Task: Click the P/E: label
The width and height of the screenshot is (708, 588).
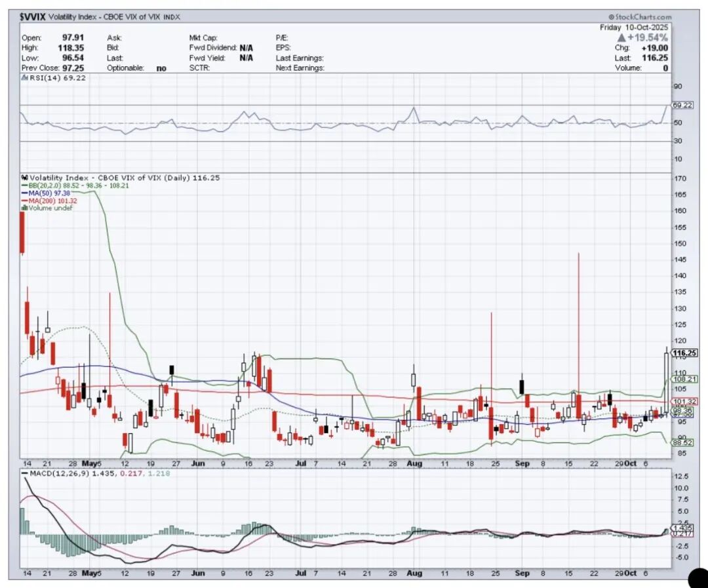Action: 282,38
